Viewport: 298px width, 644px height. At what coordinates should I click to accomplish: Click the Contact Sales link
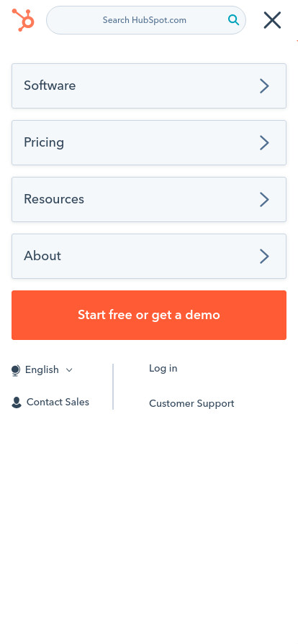point(58,402)
